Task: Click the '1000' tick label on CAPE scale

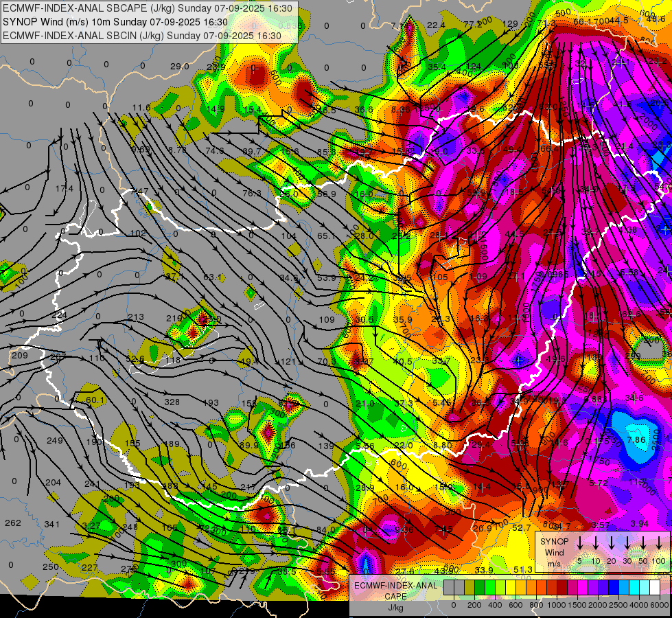Action: tap(557, 605)
